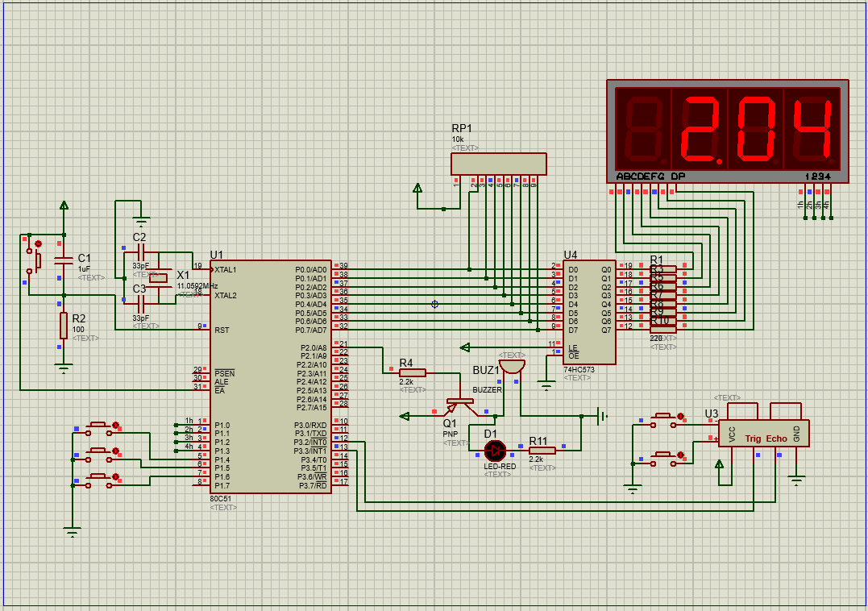Click the RST pin label on U1
Image resolution: width=868 pixels, height=611 pixels.
pos(222,330)
